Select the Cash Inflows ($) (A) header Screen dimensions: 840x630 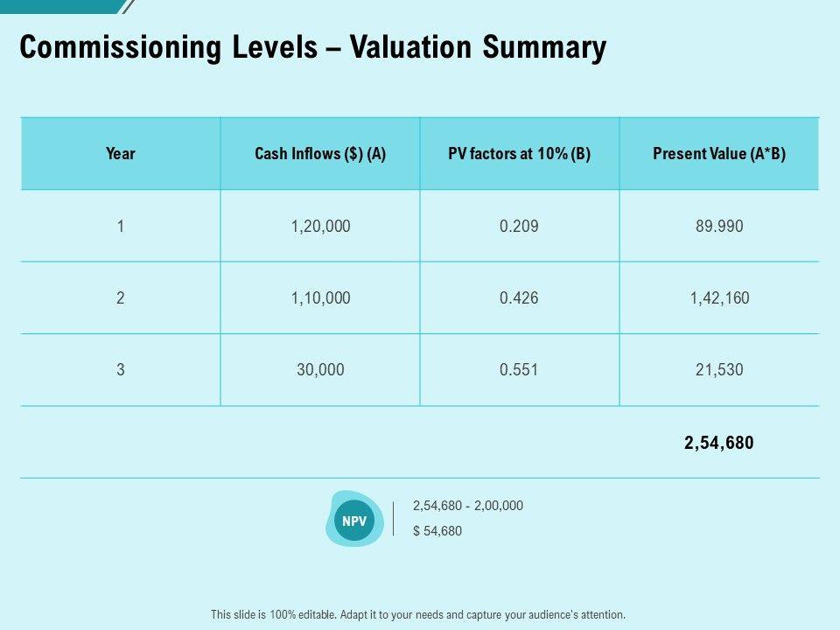click(x=320, y=154)
